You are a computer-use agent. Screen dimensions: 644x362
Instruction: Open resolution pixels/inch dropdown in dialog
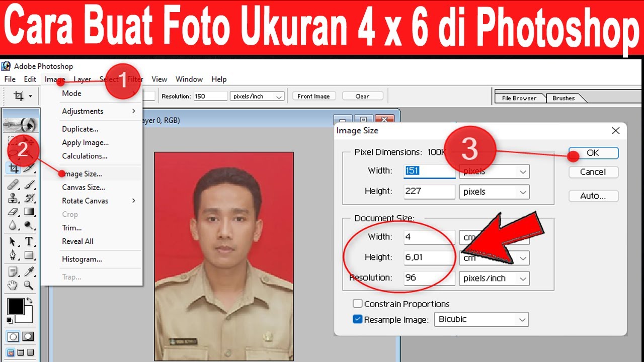coord(494,278)
